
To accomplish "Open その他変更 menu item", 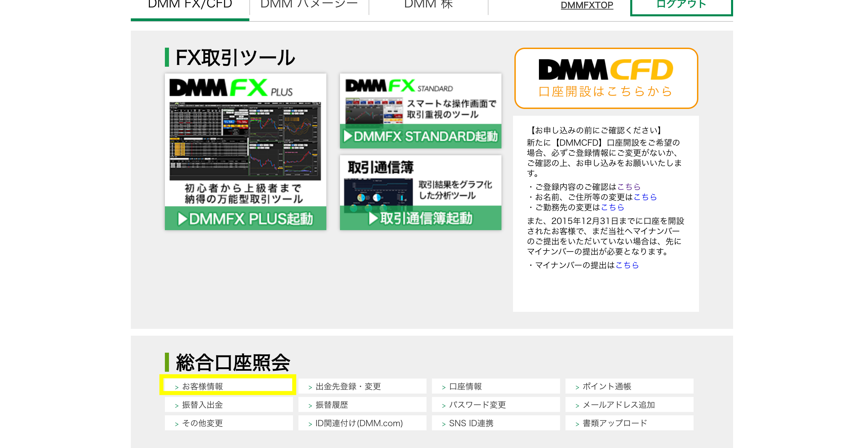I will click(x=229, y=423).
